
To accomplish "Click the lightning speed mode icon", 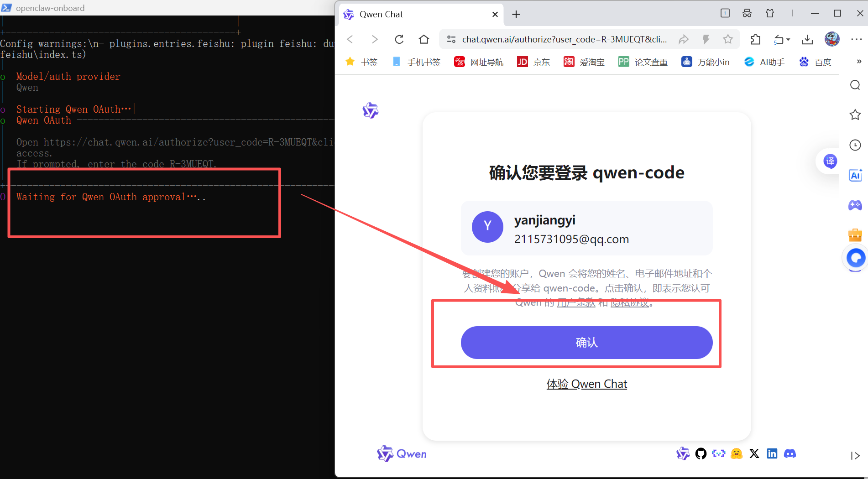I will pos(706,40).
